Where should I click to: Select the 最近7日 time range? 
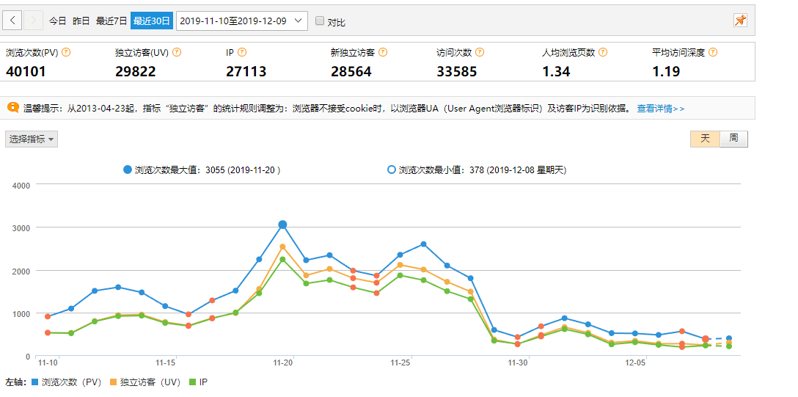pyautogui.click(x=110, y=21)
